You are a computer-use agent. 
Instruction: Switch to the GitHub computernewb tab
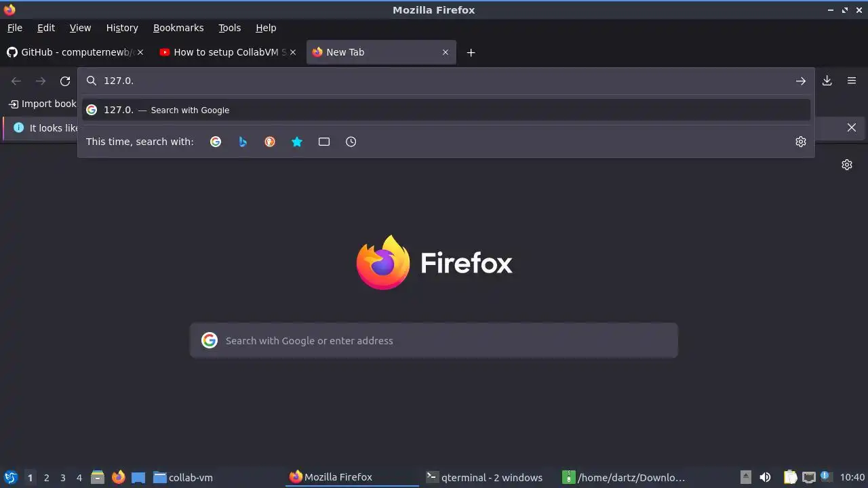point(75,52)
